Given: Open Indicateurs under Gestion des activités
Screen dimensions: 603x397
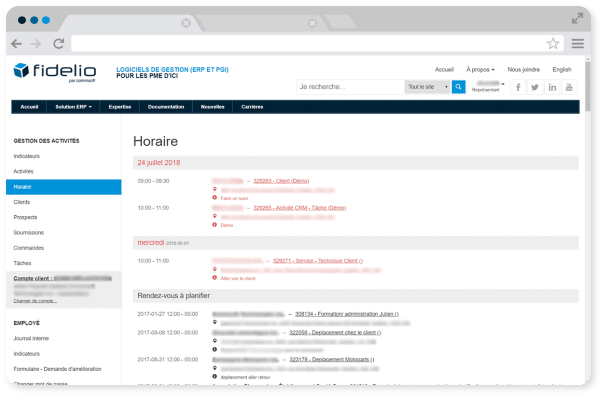Looking at the screenshot, I should pos(27,156).
